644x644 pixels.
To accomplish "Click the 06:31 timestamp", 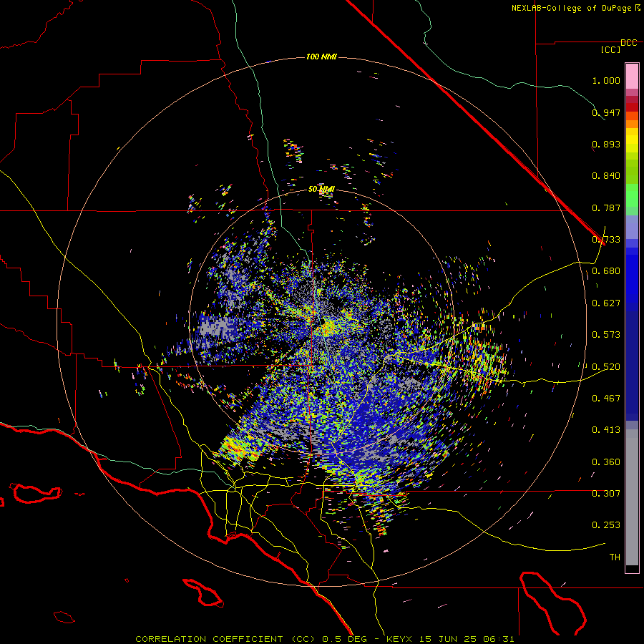I will tap(499, 639).
